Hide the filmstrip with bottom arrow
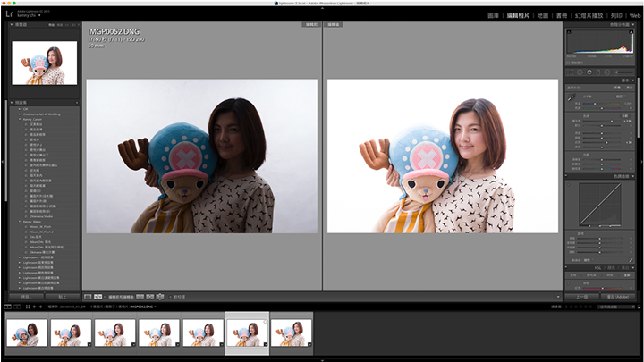This screenshot has height=362, width=644. pos(322,360)
